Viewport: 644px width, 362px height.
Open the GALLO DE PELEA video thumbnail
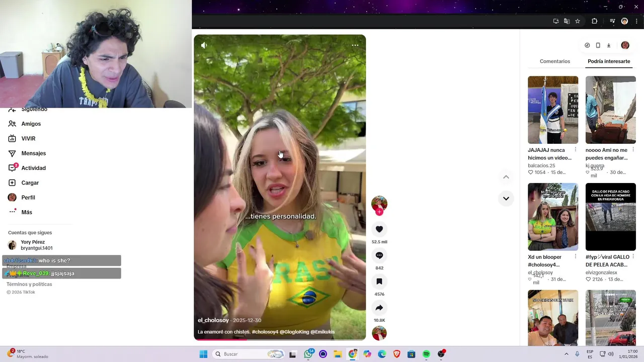pos(611,217)
